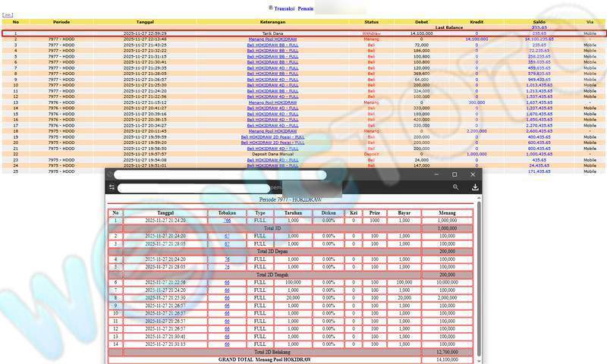The image size is (607, 364).
Task: Open site settings icon in popup address bar
Action: click(112, 187)
